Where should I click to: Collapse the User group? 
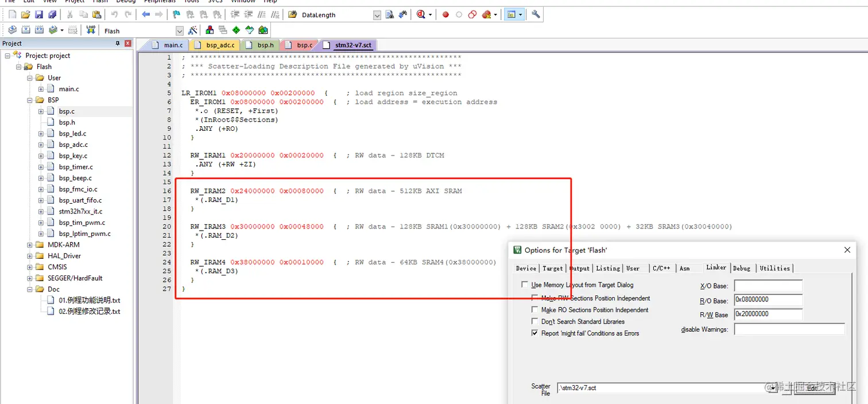click(30, 77)
